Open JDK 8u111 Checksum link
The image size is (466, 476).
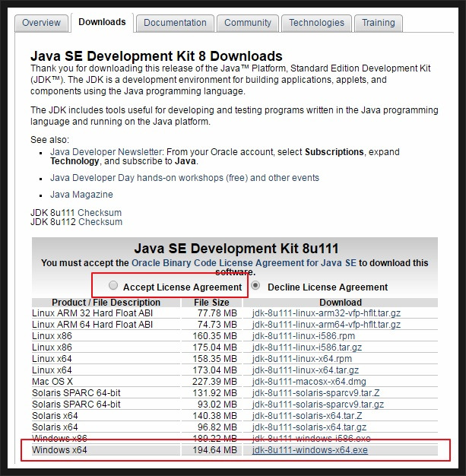point(100,213)
